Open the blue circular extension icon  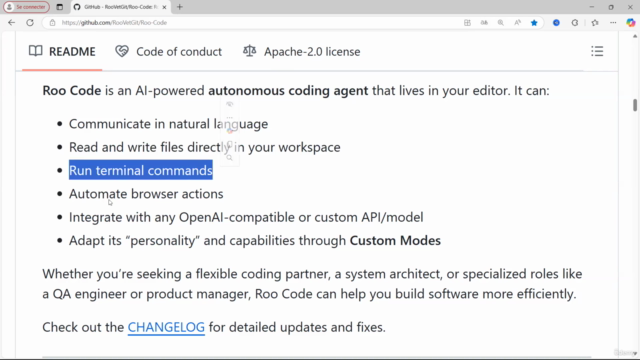click(x=556, y=23)
